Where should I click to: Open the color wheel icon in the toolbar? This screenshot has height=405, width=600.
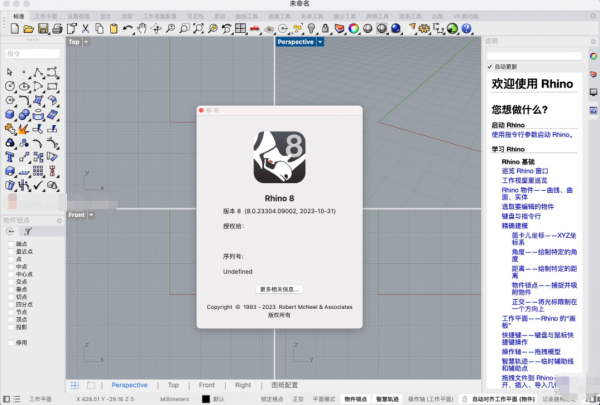pos(354,29)
